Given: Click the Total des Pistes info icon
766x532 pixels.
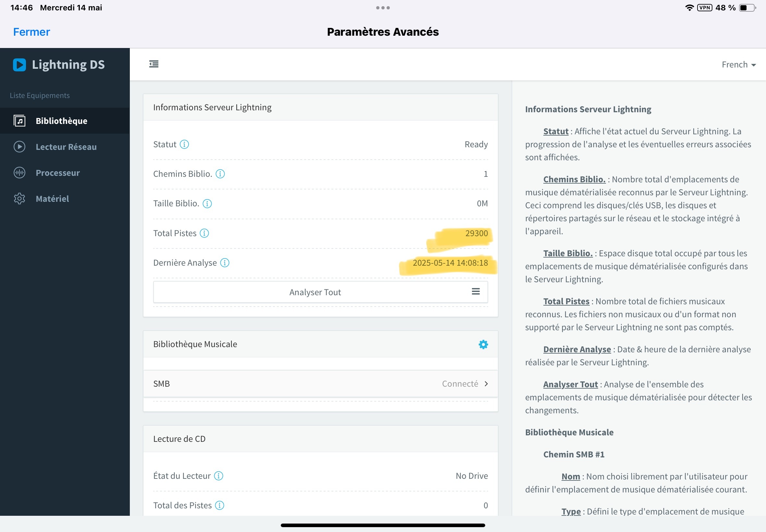Looking at the screenshot, I should point(219,506).
